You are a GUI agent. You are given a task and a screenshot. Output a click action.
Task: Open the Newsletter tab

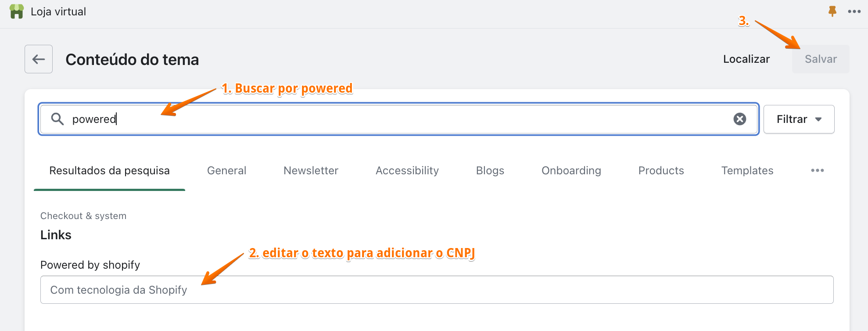click(311, 170)
